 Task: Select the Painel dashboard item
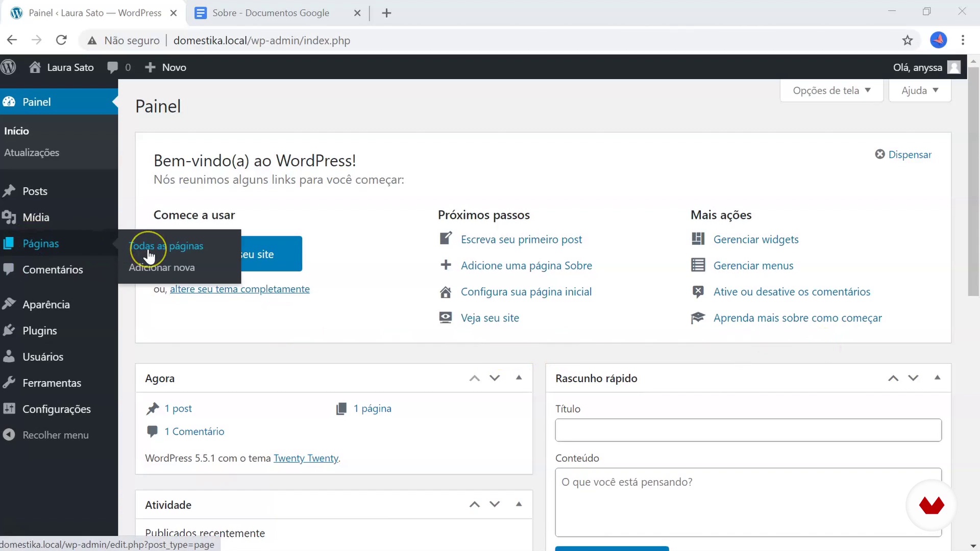(59, 102)
